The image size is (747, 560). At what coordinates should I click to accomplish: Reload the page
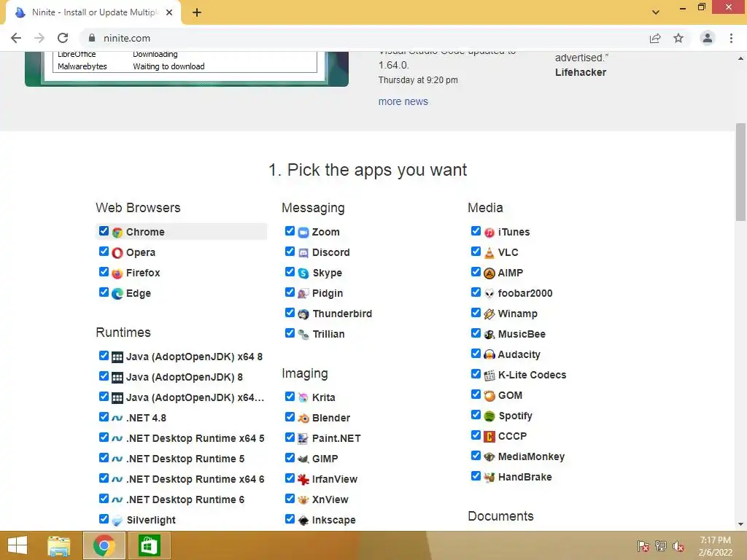(x=63, y=38)
